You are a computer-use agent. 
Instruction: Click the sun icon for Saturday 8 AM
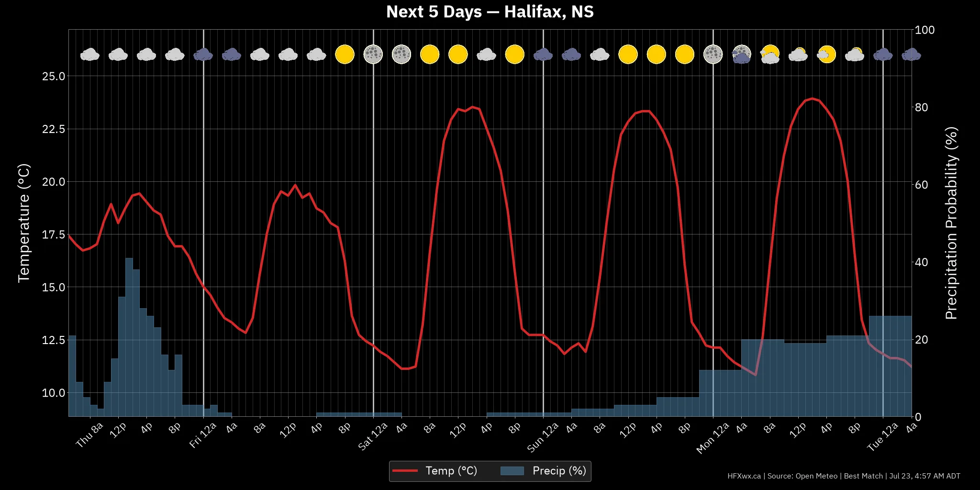coord(430,55)
